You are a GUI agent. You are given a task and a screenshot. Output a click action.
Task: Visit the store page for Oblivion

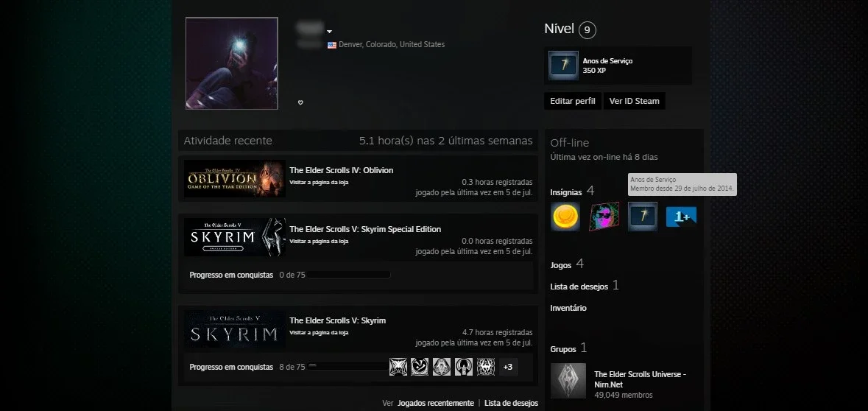319,182
